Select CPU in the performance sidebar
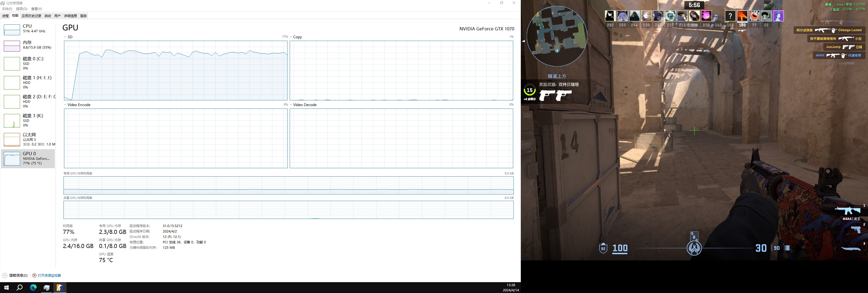This screenshot has height=293, width=868. (28, 29)
